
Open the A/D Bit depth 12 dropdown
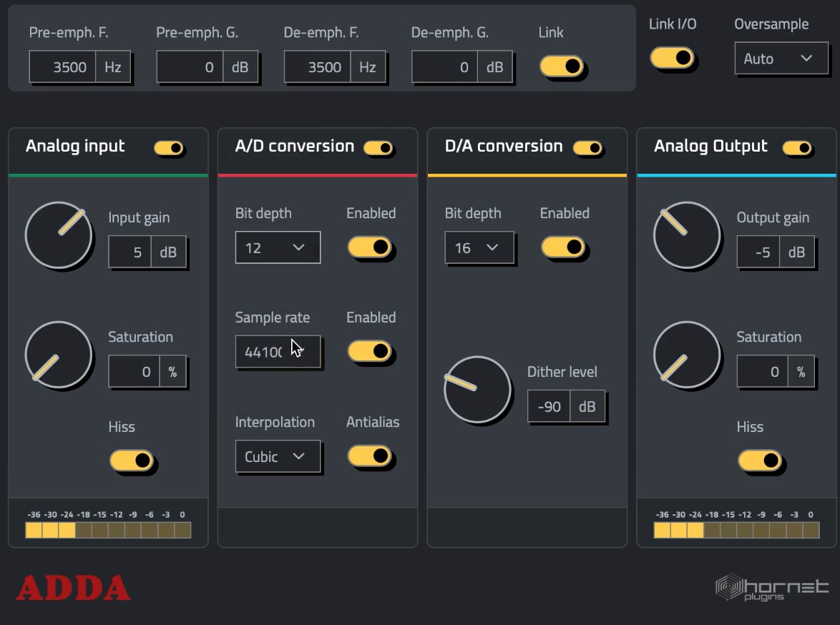[x=278, y=247]
